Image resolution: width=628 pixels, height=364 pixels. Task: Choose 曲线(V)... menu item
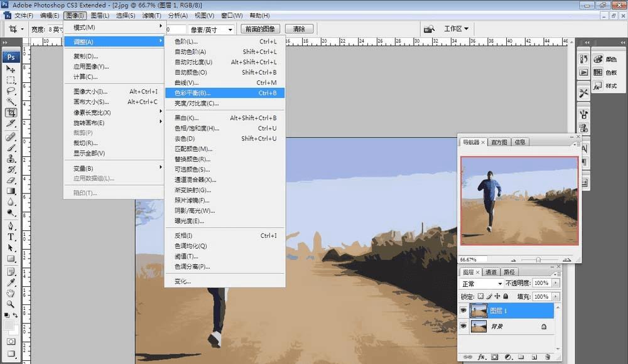pyautogui.click(x=225, y=82)
